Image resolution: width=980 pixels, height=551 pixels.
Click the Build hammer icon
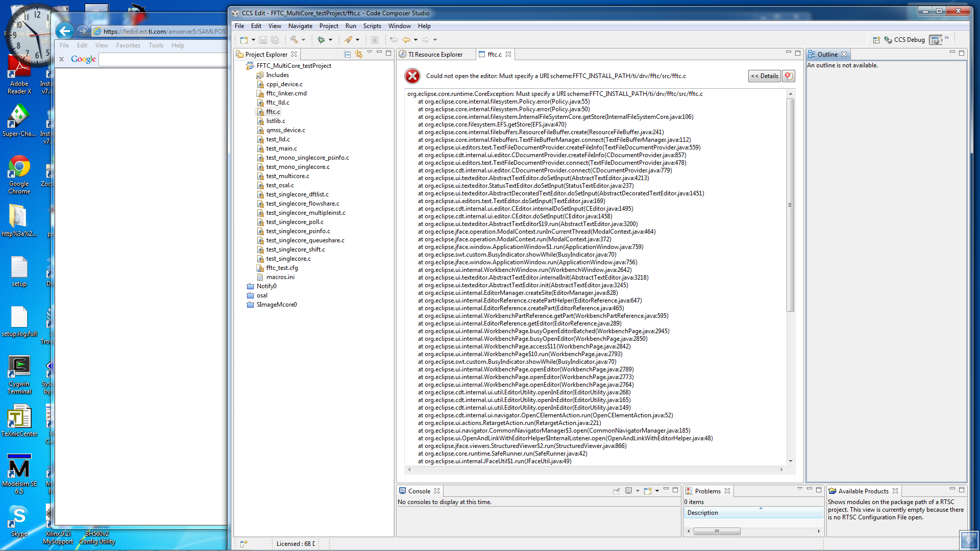click(295, 40)
